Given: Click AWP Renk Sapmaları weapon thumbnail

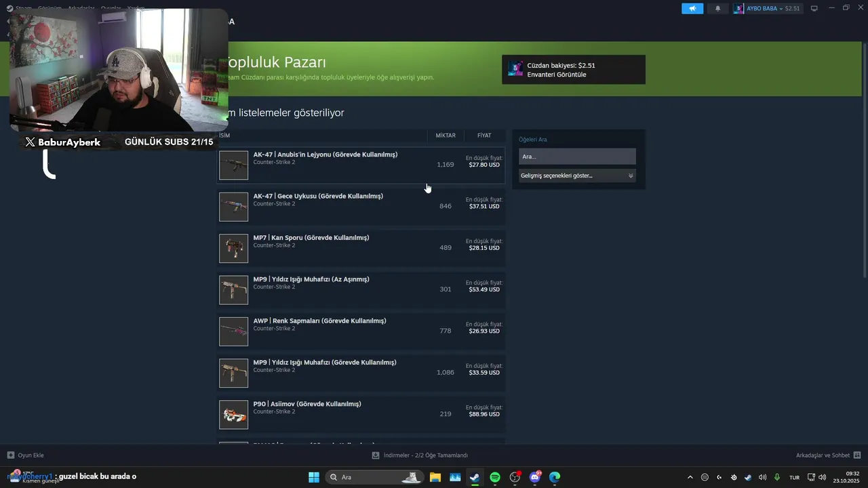Looking at the screenshot, I should 233,331.
